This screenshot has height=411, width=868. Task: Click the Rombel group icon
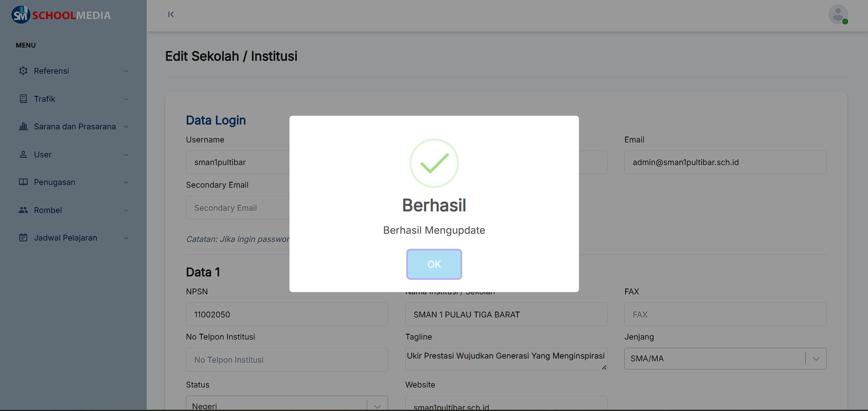(23, 210)
